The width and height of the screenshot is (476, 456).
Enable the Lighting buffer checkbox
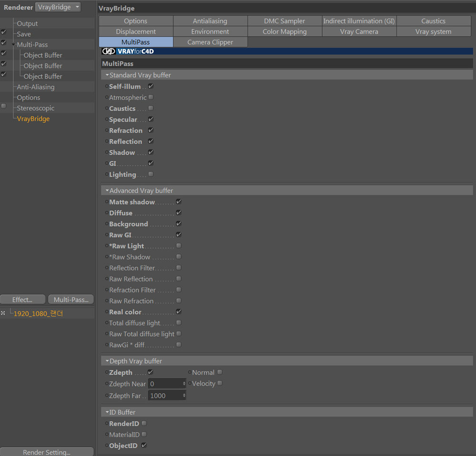[x=151, y=174]
